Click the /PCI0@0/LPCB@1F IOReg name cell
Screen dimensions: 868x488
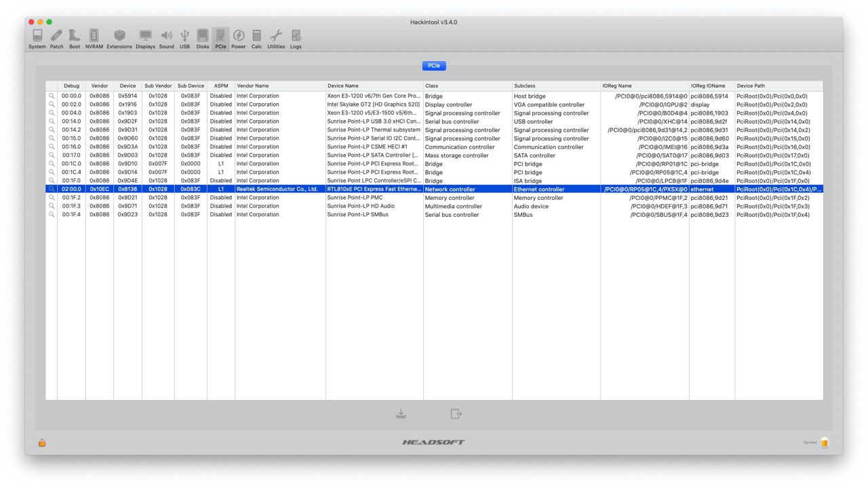tap(644, 181)
